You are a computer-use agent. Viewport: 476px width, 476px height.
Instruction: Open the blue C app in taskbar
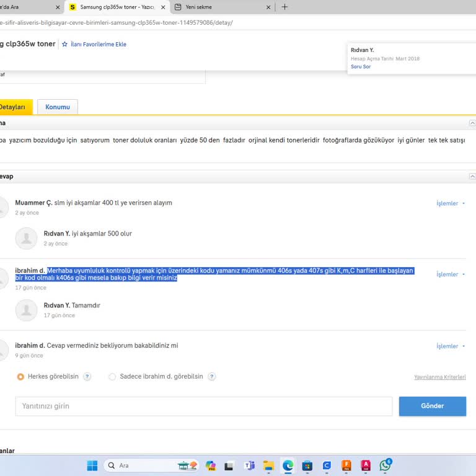[327, 465]
